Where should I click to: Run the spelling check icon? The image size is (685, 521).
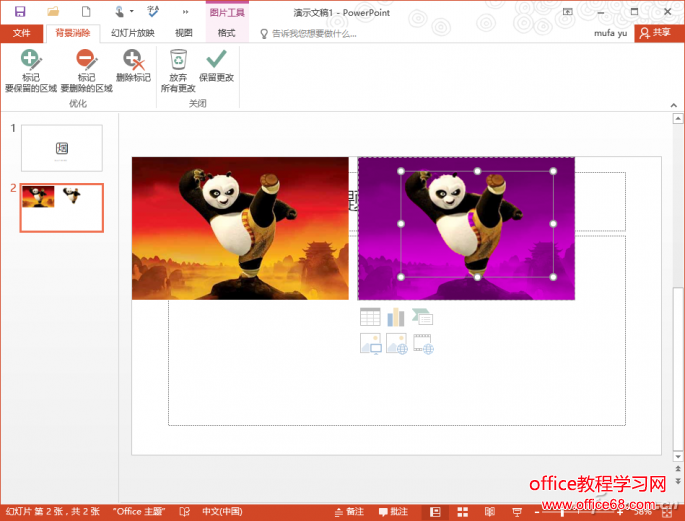point(153,12)
